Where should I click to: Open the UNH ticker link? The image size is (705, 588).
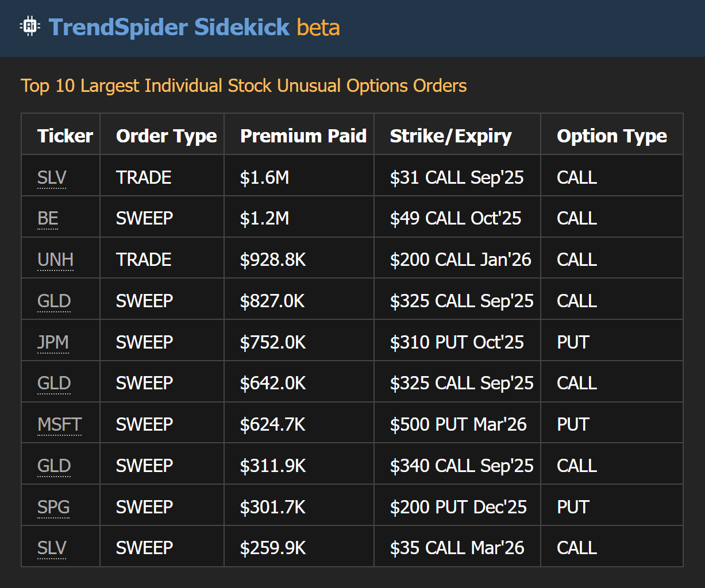pyautogui.click(x=55, y=260)
